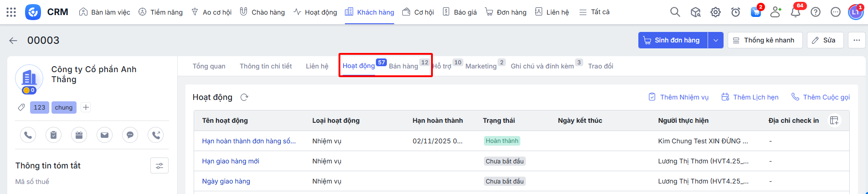Expand the Sinh đơn hàng dropdown arrow

click(715, 41)
